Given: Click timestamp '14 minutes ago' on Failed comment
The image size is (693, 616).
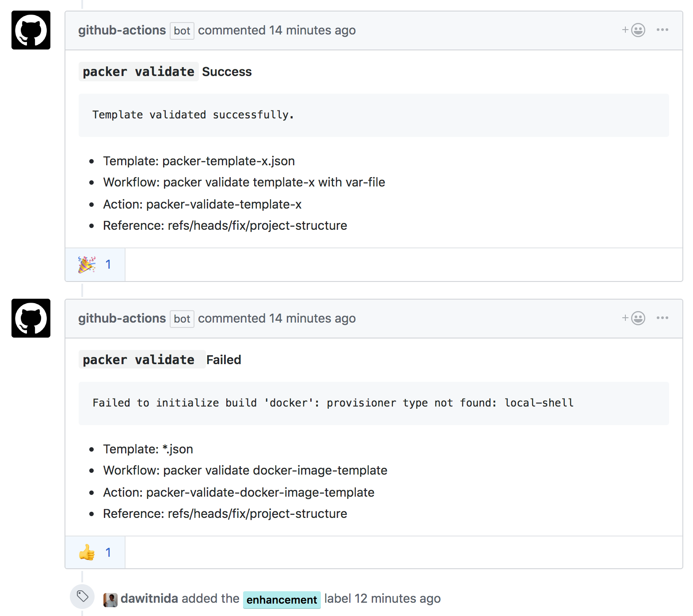Looking at the screenshot, I should [x=312, y=318].
